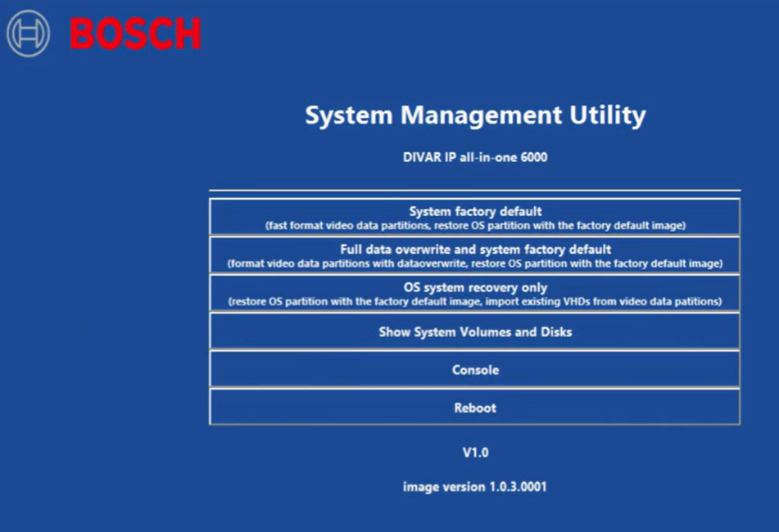The height and width of the screenshot is (532, 779).
Task: Click the V1.0 version label
Action: click(x=475, y=453)
